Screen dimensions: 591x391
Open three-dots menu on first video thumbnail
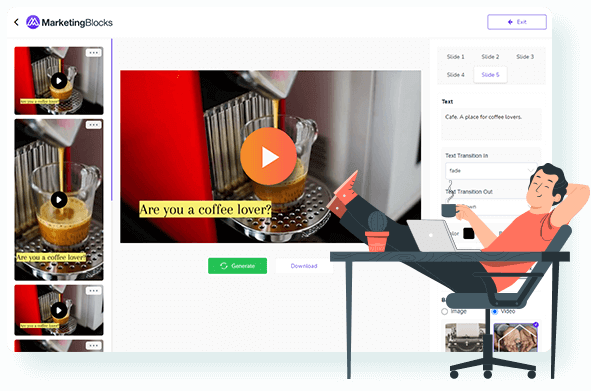click(x=93, y=53)
